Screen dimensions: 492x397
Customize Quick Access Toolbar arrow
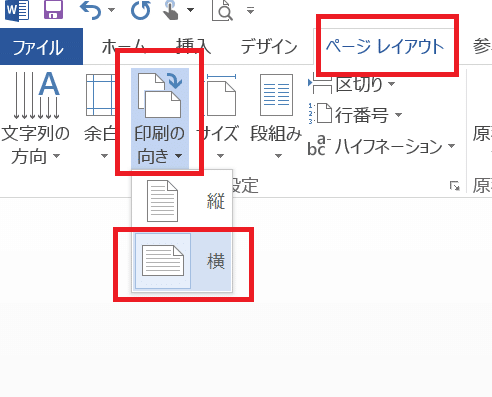coord(250,10)
